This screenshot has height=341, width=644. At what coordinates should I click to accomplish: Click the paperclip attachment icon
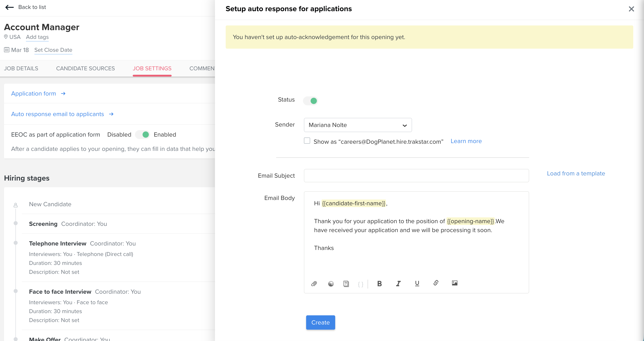[314, 284]
